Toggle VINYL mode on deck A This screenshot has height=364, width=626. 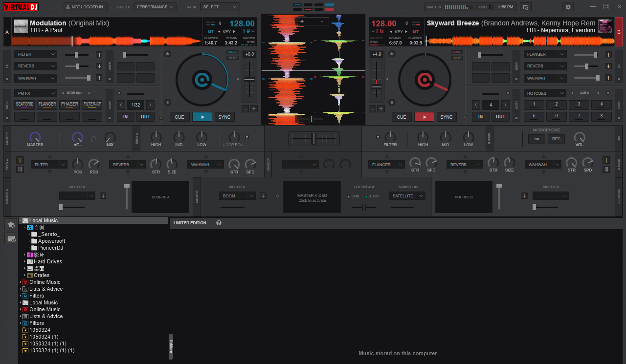coord(233,52)
